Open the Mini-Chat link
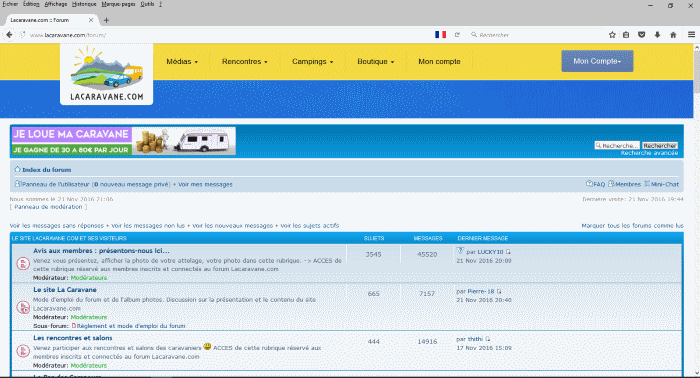Image resolution: width=700 pixels, height=378 pixels. [661, 184]
